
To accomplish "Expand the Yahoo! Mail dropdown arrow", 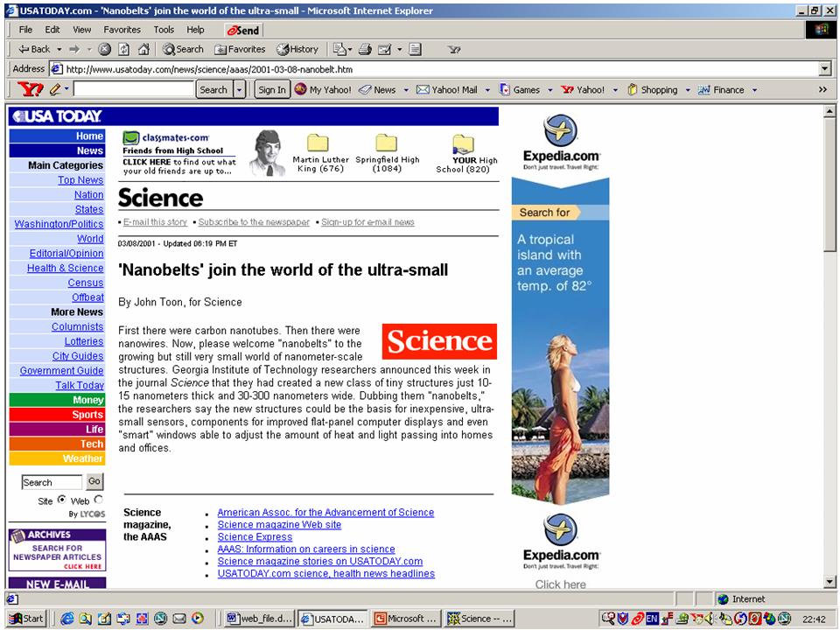I will [487, 89].
